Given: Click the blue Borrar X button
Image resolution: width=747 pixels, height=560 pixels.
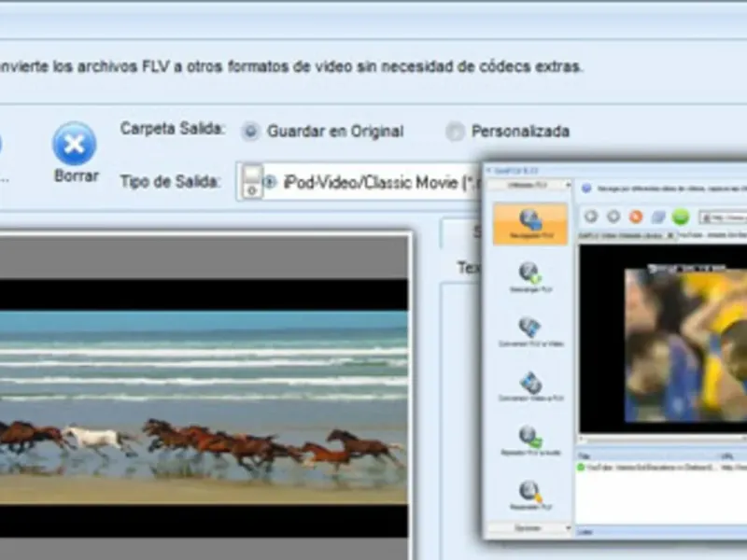Looking at the screenshot, I should tap(75, 144).
